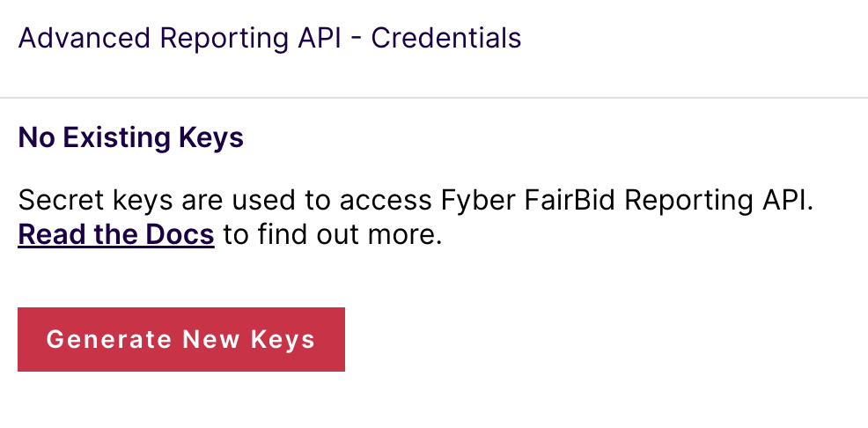Image resolution: width=868 pixels, height=428 pixels.
Task: Visit the Docs via the bold link
Action: 116,235
